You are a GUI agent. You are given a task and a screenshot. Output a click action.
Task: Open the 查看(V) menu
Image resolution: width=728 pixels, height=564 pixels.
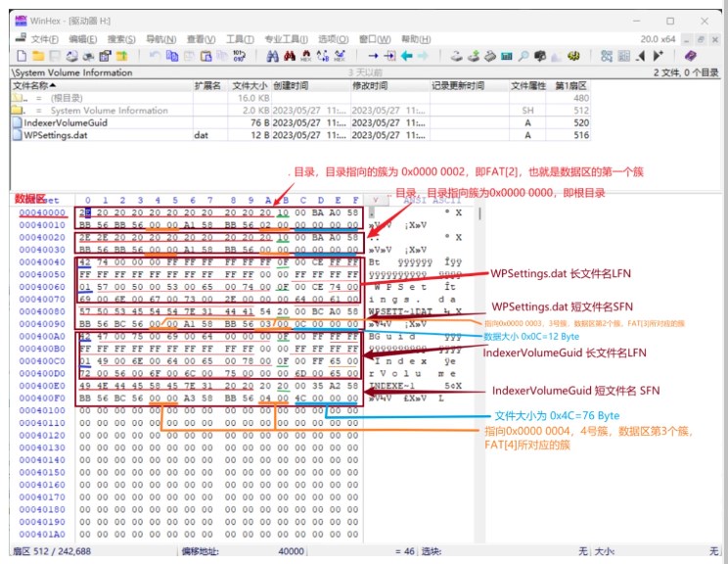click(x=201, y=39)
